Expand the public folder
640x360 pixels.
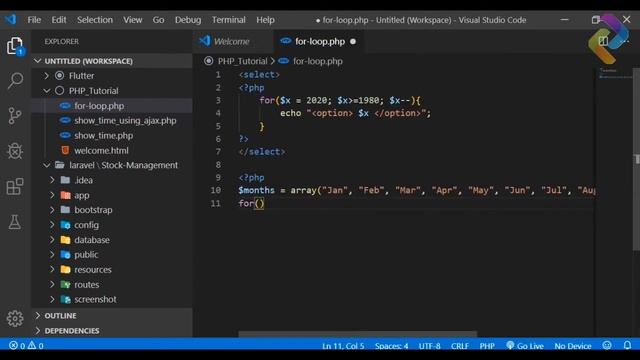(x=52, y=255)
